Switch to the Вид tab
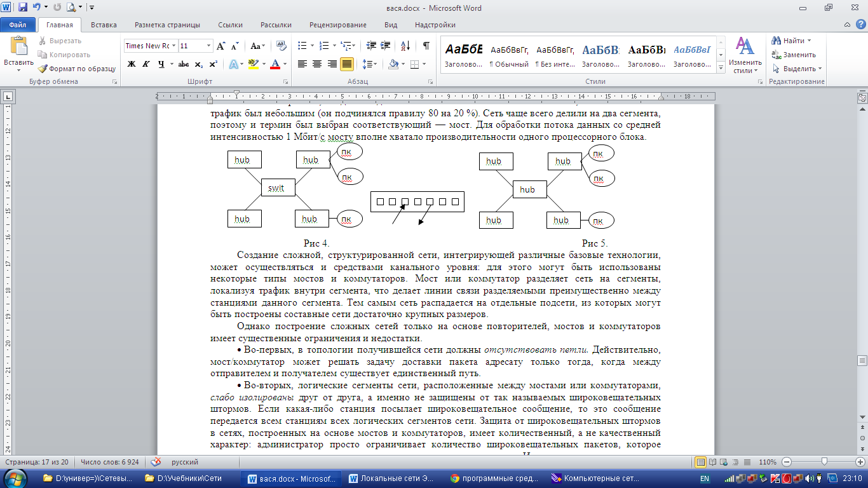Screen dimensions: 868x488 pyautogui.click(x=391, y=25)
